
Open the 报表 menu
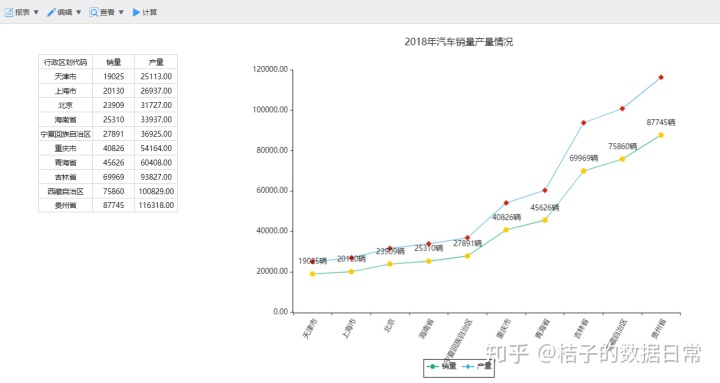pyautogui.click(x=22, y=12)
